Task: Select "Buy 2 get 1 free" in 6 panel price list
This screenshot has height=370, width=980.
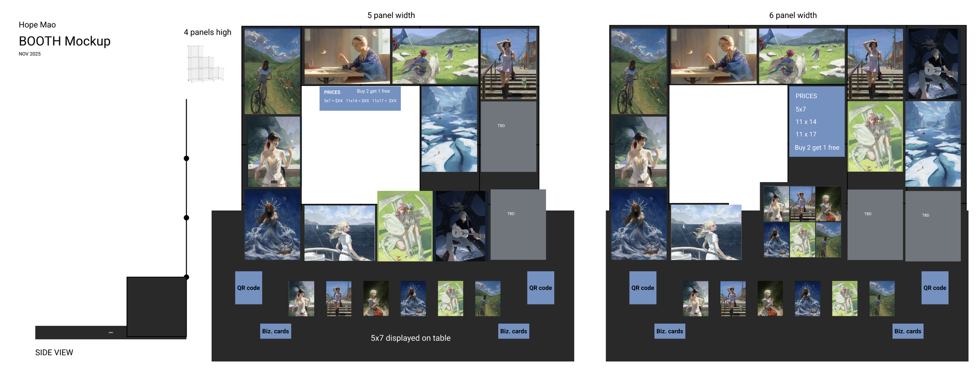Action: point(817,148)
